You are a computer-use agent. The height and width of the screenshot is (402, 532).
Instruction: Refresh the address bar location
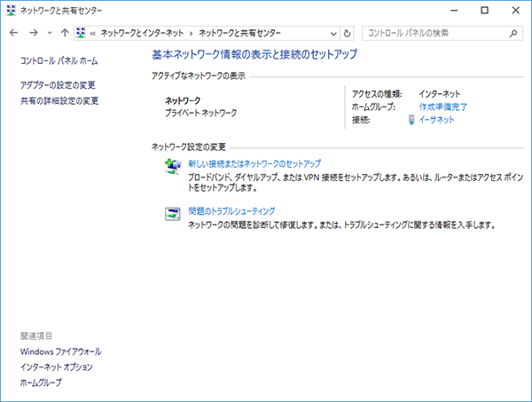(346, 33)
